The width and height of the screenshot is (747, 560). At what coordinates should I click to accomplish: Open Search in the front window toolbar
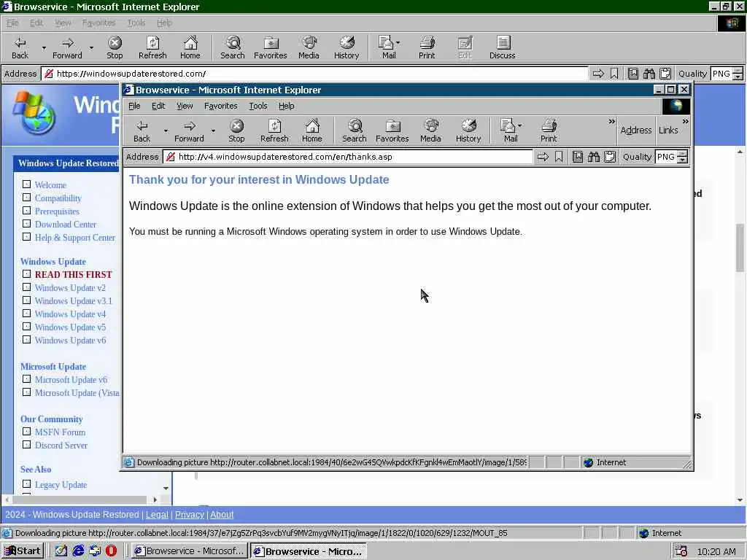[354, 131]
